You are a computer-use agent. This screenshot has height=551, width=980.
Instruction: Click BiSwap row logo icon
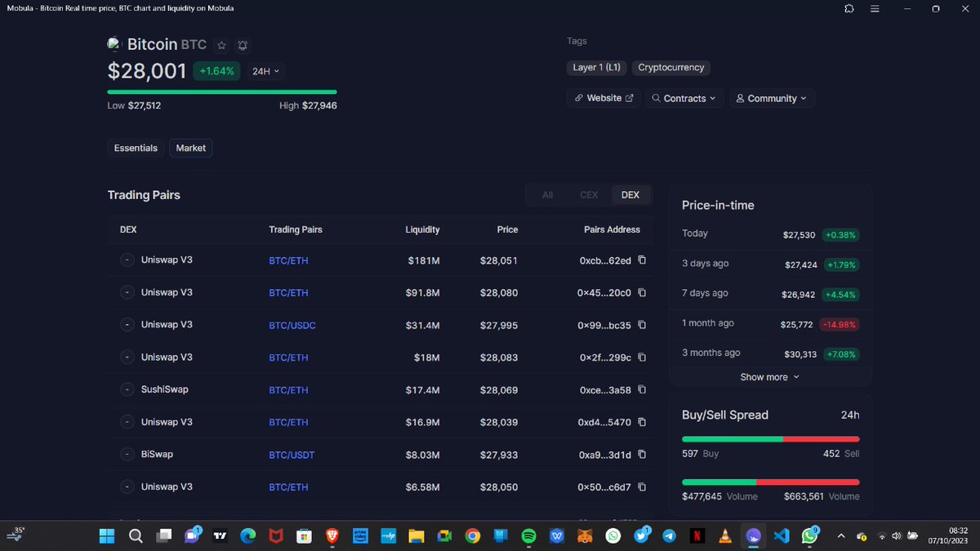[127, 454]
